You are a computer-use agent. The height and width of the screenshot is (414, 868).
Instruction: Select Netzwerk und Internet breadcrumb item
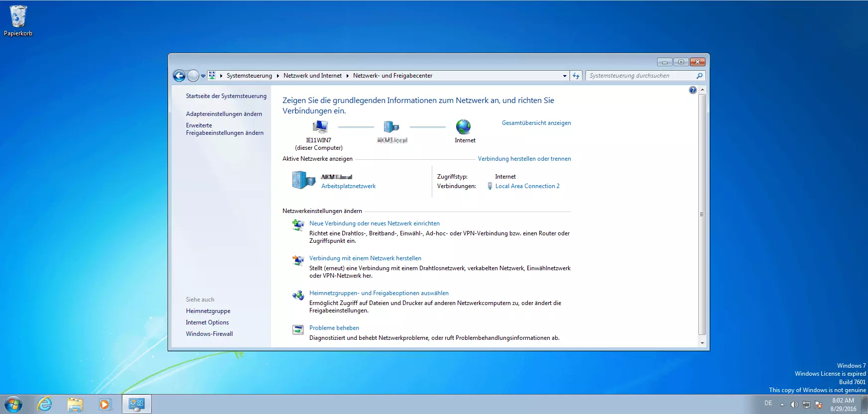tap(312, 76)
